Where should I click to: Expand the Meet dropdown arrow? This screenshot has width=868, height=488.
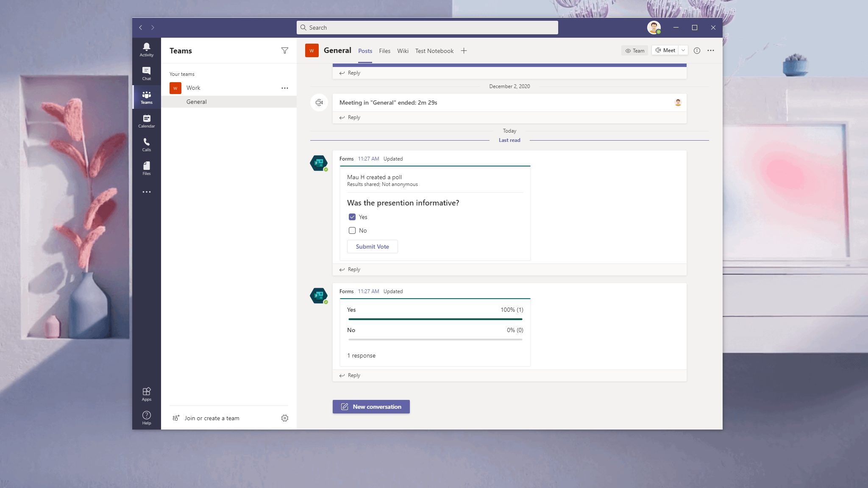[x=683, y=50]
